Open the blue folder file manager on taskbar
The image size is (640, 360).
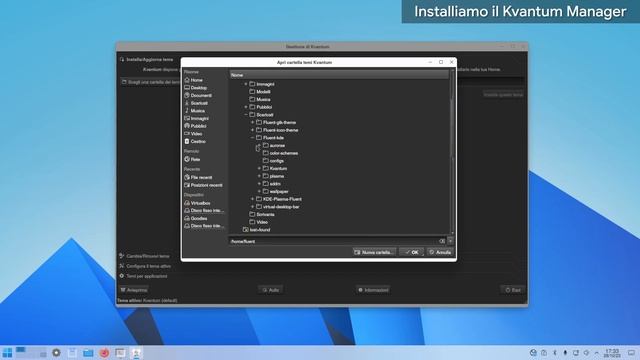pos(88,353)
